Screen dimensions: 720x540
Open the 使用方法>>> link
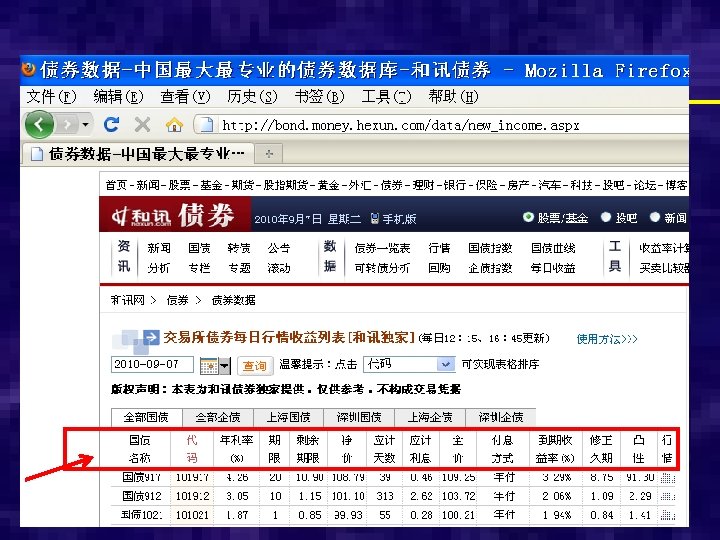point(607,339)
